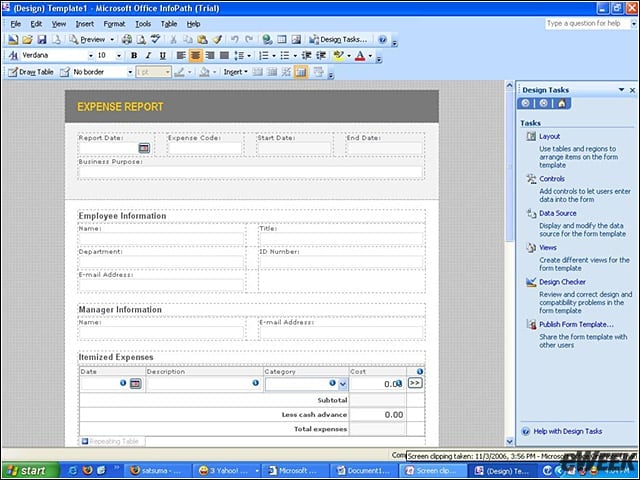The height and width of the screenshot is (480, 640).
Task: Open the Insert menu
Action: click(x=84, y=24)
